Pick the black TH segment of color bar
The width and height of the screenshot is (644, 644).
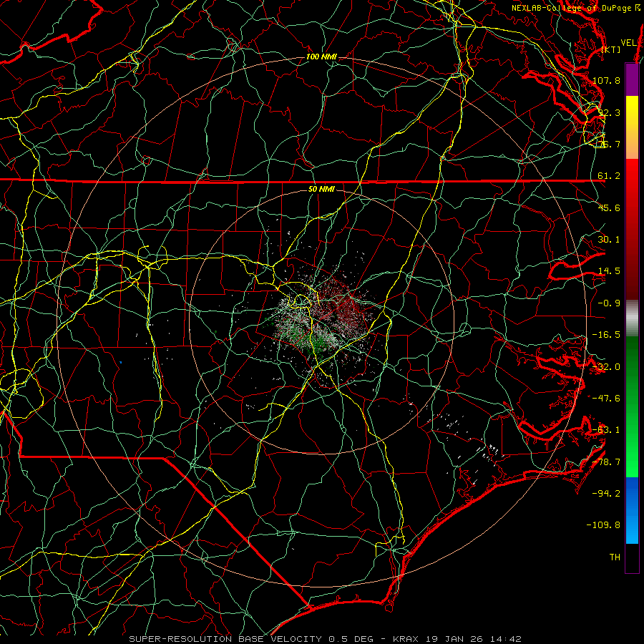click(632, 557)
